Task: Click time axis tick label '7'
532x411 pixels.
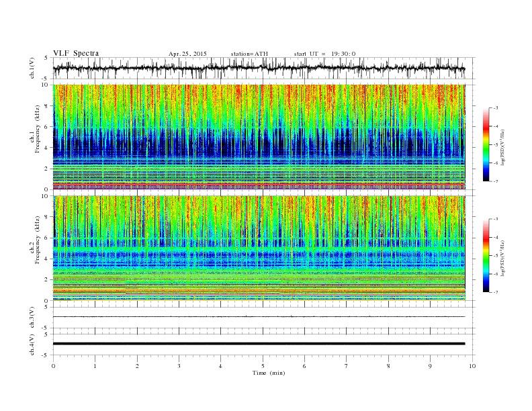Action: pos(347,366)
